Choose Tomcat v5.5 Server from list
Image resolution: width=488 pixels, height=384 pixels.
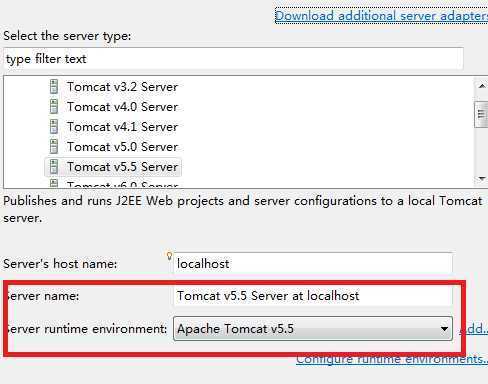click(x=122, y=167)
